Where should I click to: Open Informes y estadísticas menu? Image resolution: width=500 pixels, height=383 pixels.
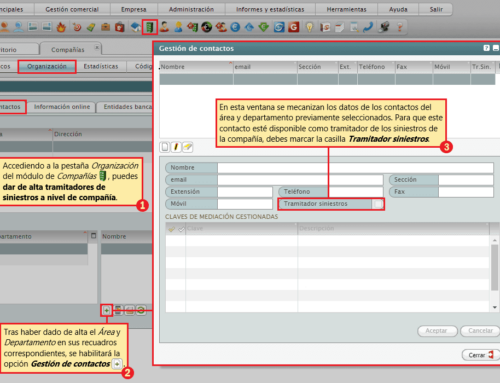point(270,9)
